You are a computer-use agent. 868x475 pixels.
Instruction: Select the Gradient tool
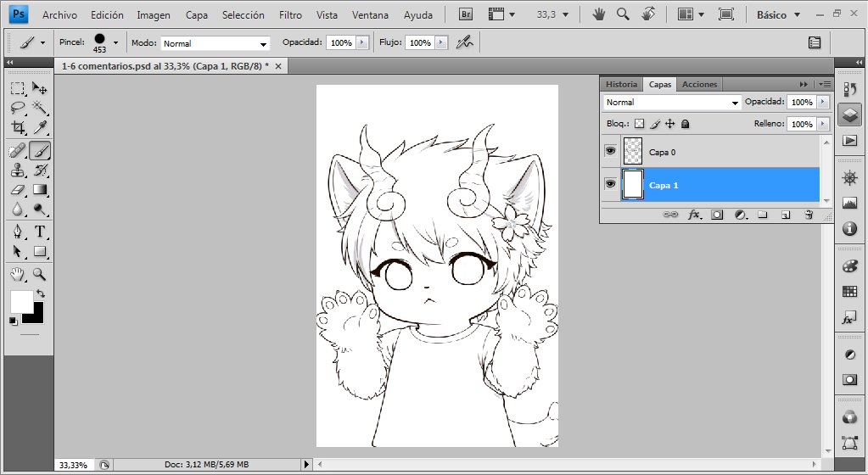coord(39,190)
